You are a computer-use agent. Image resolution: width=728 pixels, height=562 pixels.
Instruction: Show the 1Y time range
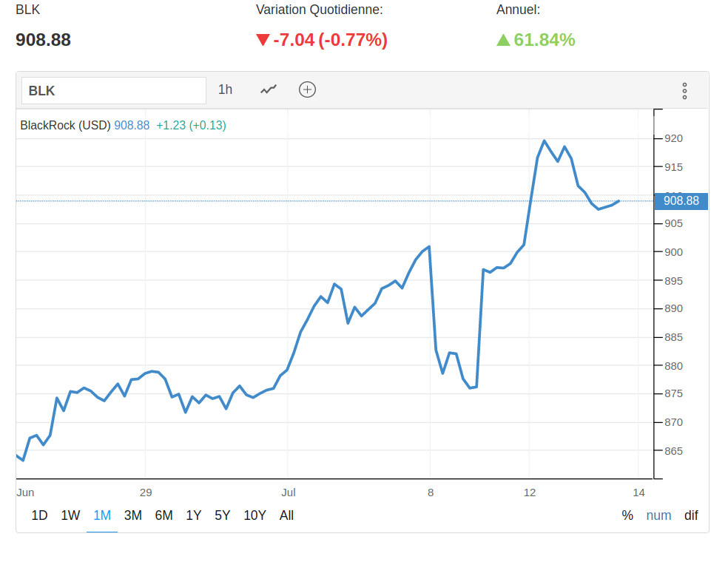point(194,515)
